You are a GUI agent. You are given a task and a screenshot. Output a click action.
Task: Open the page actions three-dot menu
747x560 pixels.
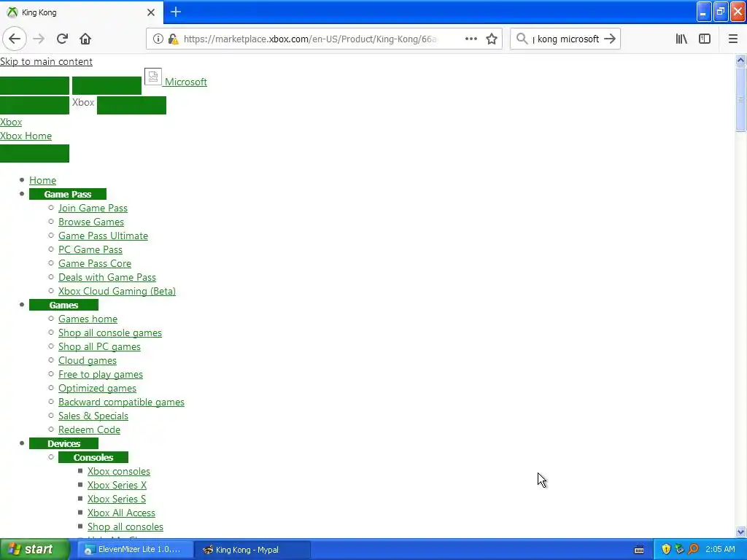pos(471,39)
